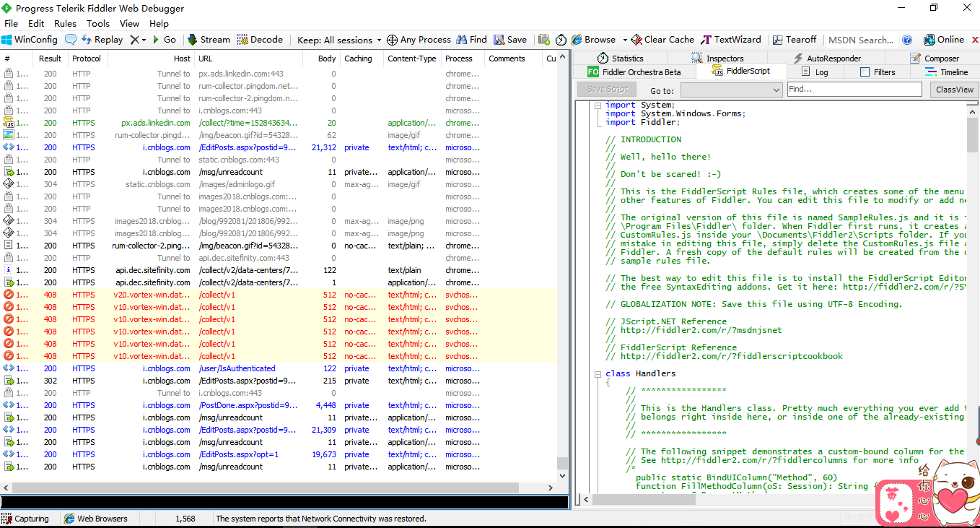Open the Help menu
The width and height of the screenshot is (980, 528).
[x=159, y=24]
